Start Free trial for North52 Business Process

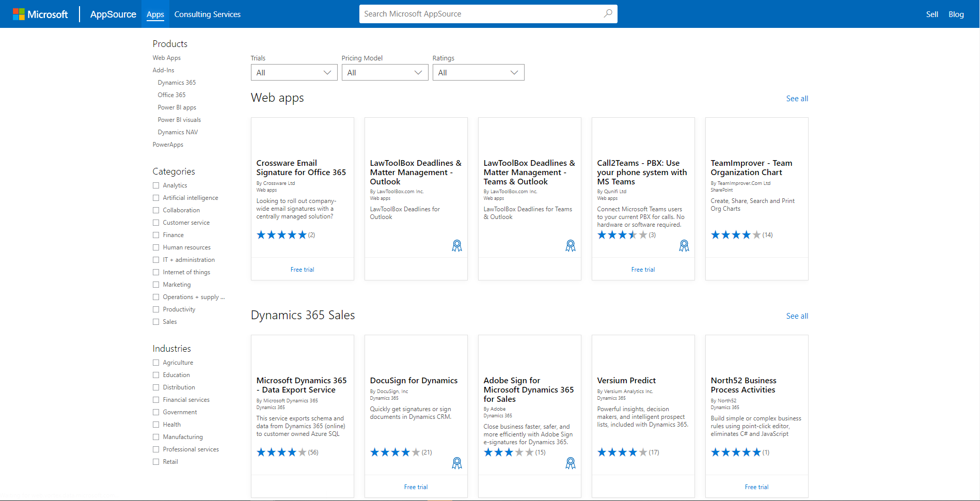(x=757, y=487)
